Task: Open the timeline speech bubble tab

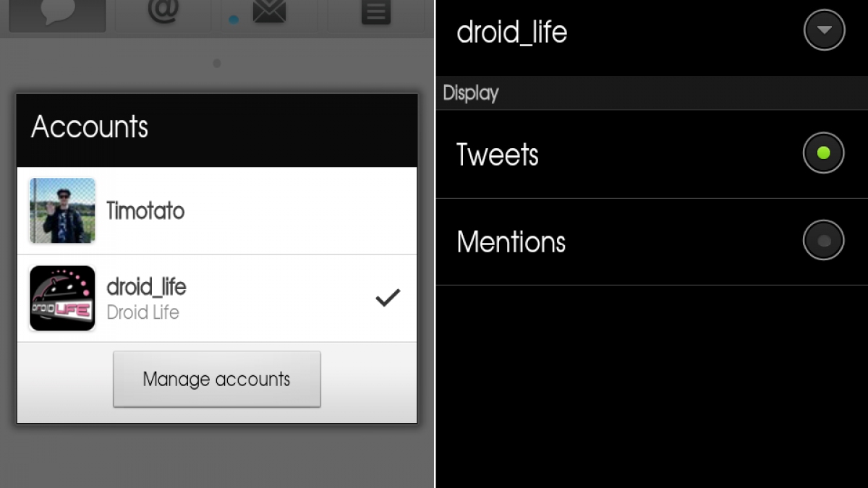Action: point(58,14)
